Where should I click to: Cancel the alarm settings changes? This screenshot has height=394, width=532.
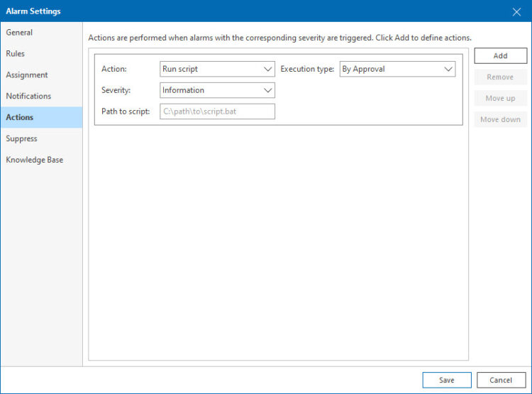pos(501,380)
